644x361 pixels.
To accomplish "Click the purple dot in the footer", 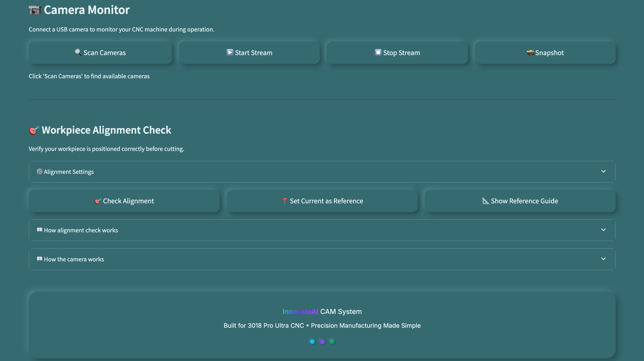I will [322, 341].
